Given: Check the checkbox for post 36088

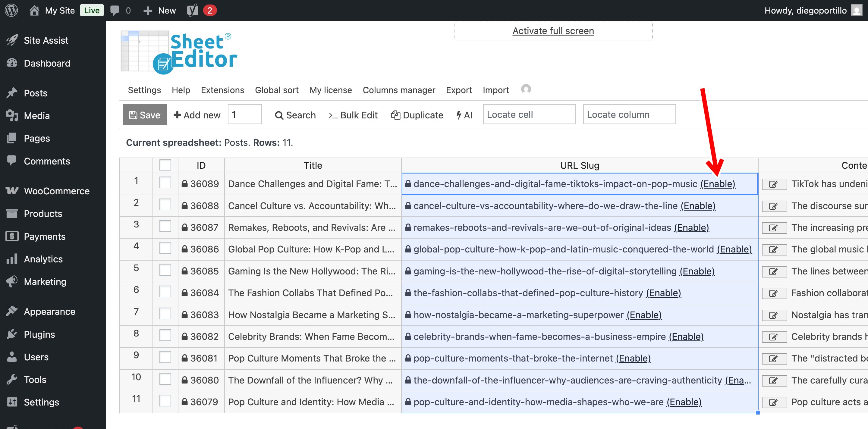Looking at the screenshot, I should [165, 204].
